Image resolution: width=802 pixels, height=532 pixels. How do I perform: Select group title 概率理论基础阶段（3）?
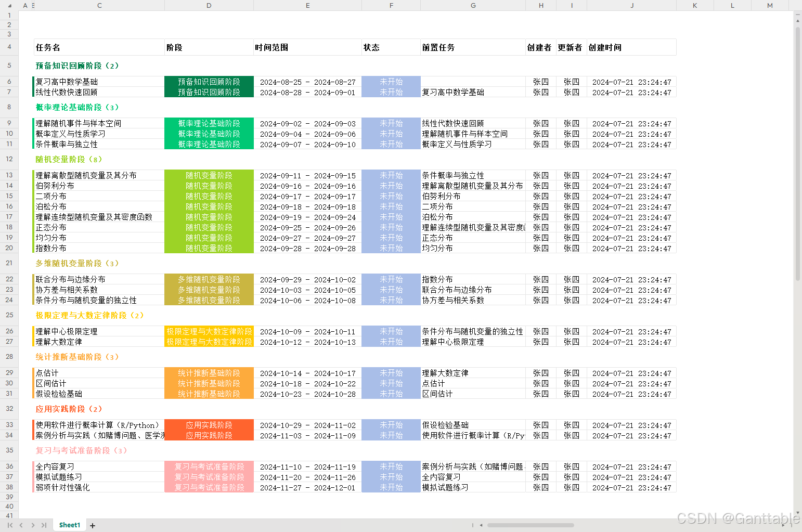click(77, 107)
